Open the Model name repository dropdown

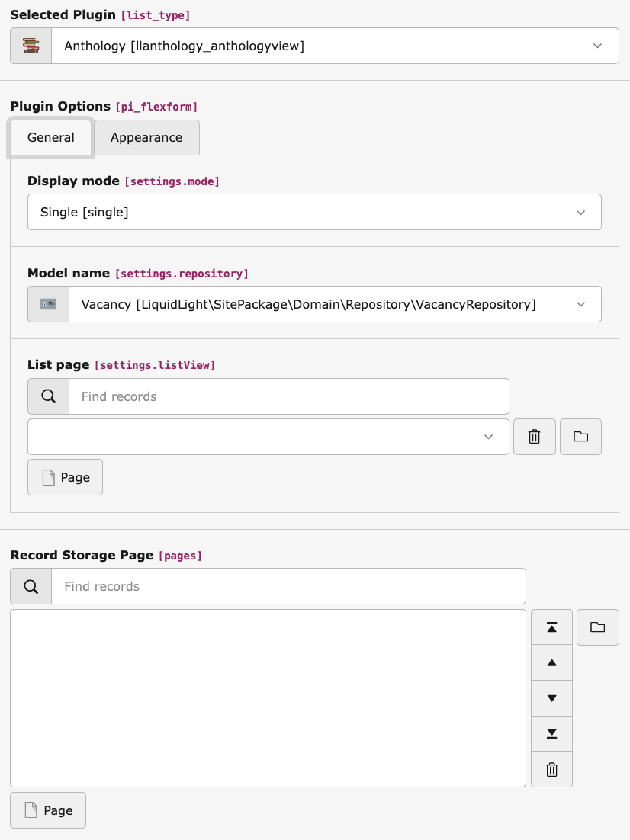pyautogui.click(x=580, y=303)
